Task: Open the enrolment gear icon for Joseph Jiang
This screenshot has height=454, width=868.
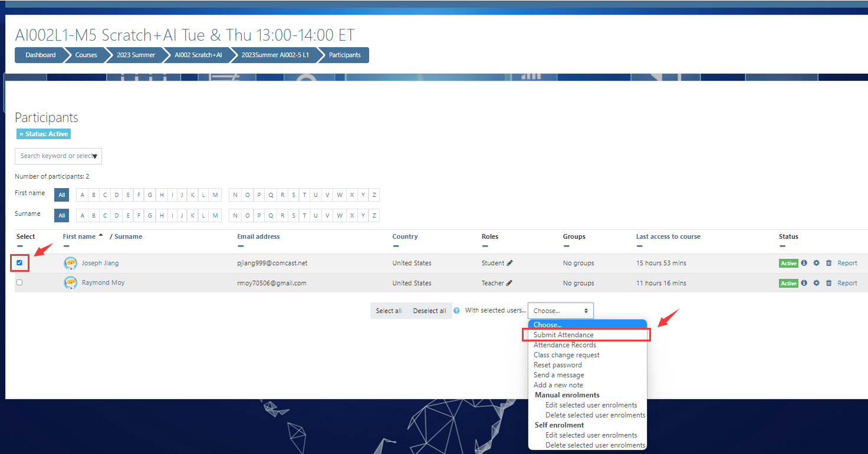Action: tap(816, 263)
